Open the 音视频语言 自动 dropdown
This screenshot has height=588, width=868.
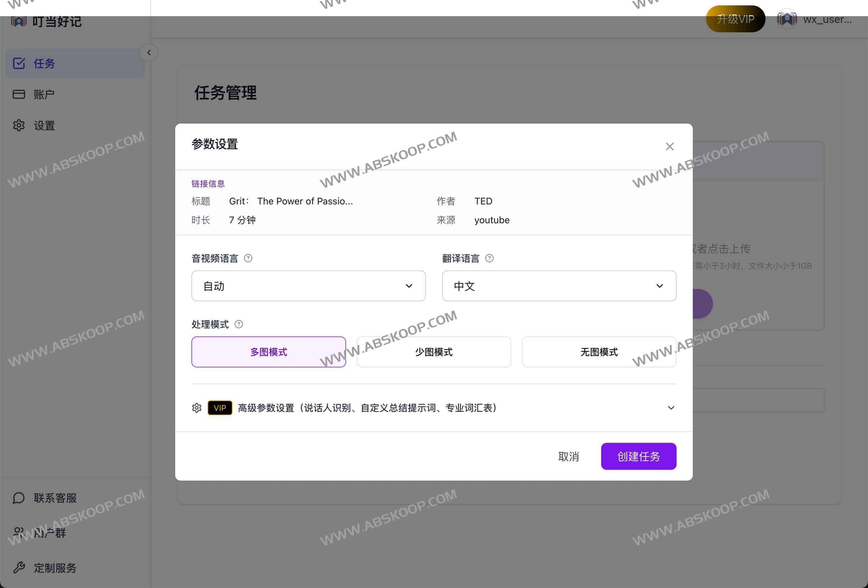click(x=308, y=286)
